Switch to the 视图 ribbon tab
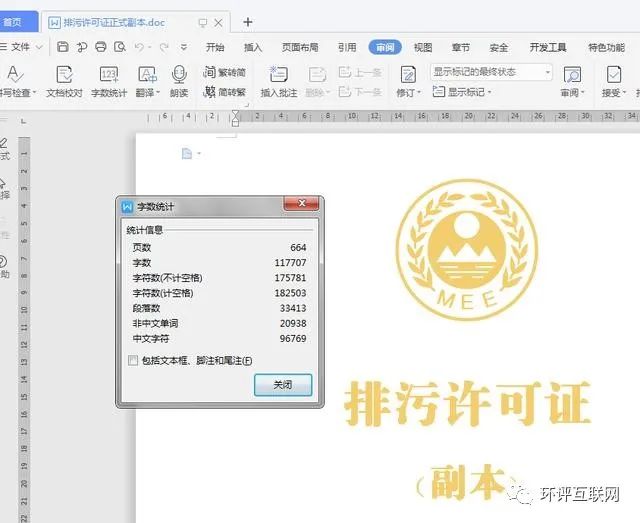The height and width of the screenshot is (523, 640). click(x=423, y=47)
